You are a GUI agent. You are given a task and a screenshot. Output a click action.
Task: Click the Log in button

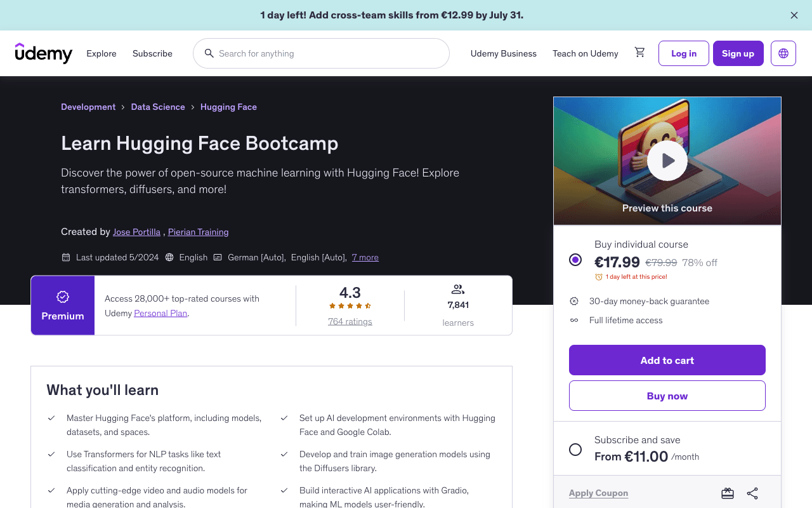[x=684, y=53]
